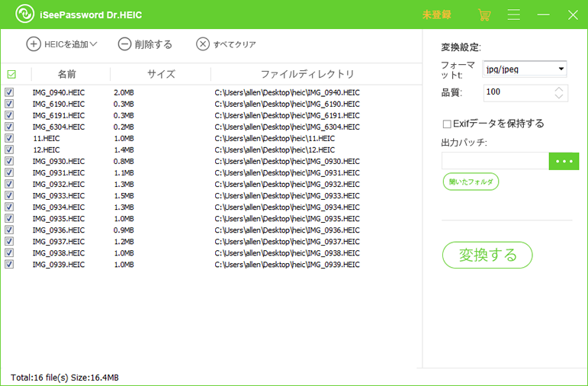Click the 0.8MB size cell
Image resolution: width=588 pixels, height=386 pixels.
(124, 161)
